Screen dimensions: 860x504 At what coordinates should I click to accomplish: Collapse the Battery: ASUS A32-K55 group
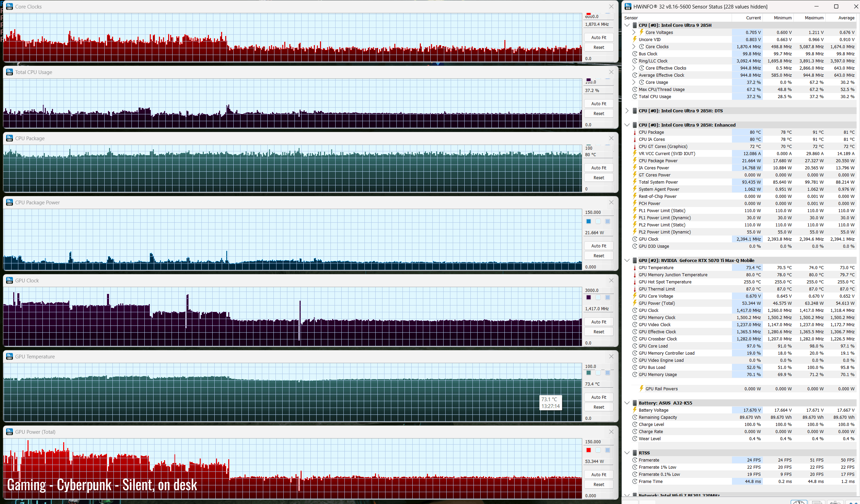[x=627, y=403]
